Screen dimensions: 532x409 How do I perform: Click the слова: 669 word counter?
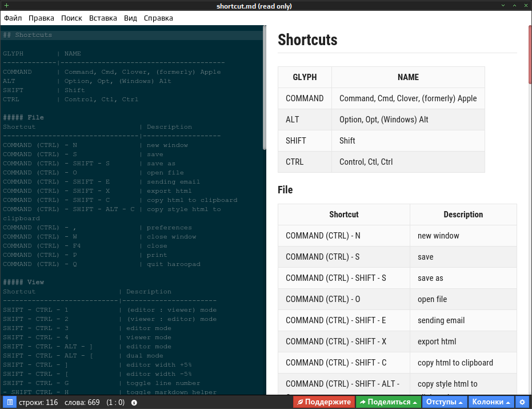(x=82, y=403)
